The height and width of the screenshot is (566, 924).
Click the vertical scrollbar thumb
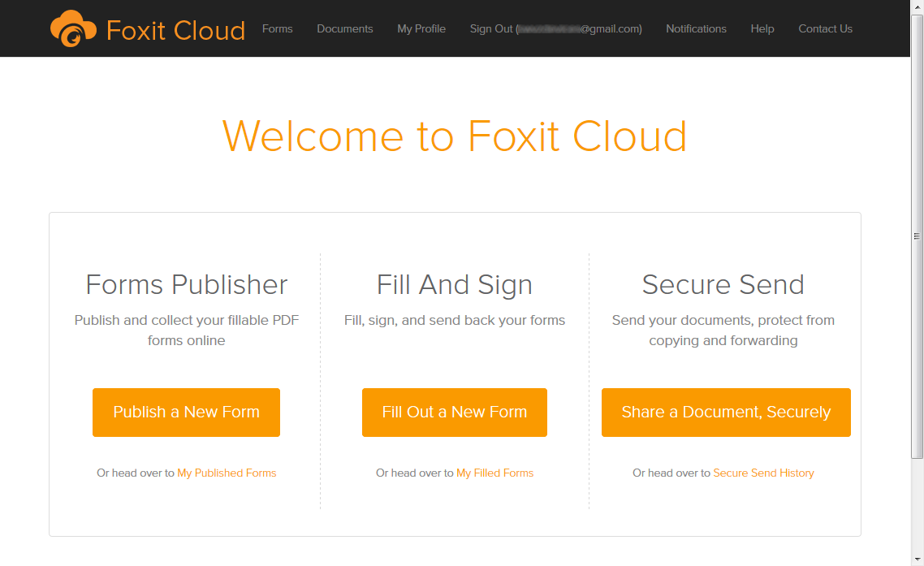pos(918,235)
